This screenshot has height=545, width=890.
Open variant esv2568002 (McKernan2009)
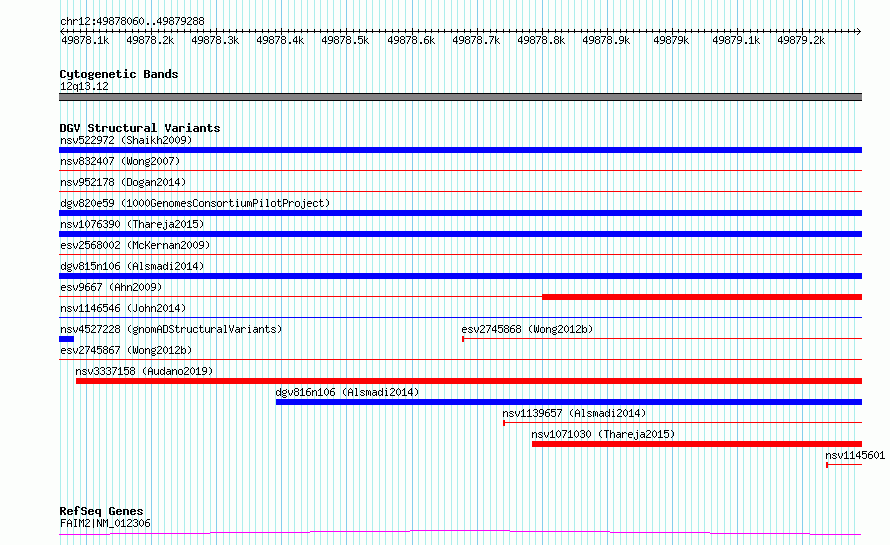tap(135, 245)
